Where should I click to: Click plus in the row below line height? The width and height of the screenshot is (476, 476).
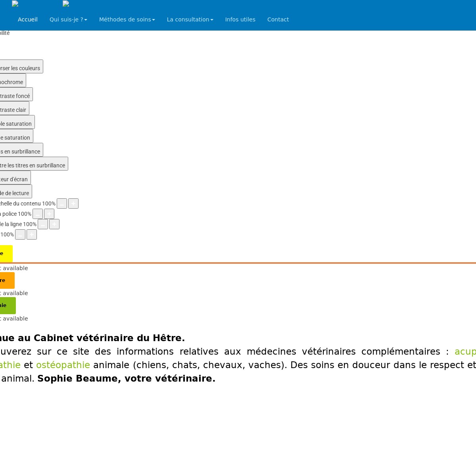[32, 234]
